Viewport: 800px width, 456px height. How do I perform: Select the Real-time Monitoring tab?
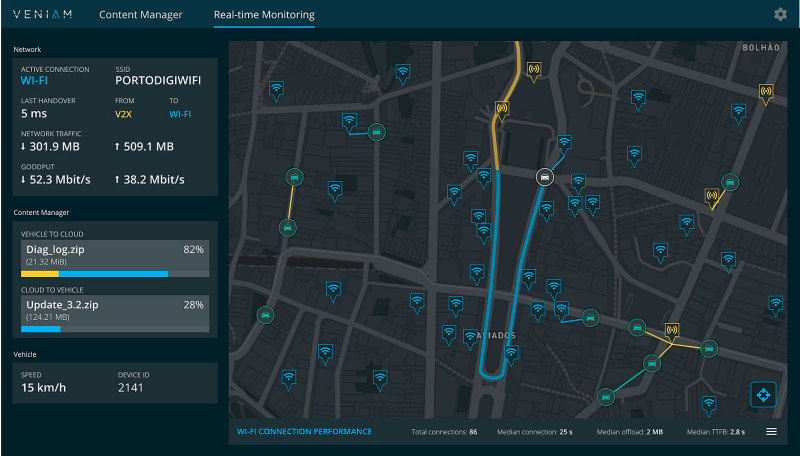pos(264,15)
